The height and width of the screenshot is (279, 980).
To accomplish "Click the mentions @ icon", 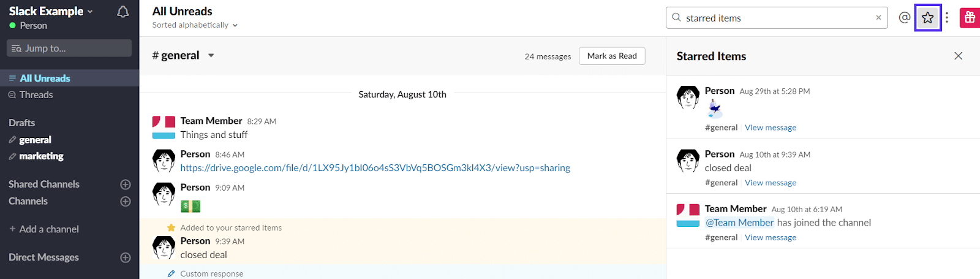I will (x=904, y=18).
